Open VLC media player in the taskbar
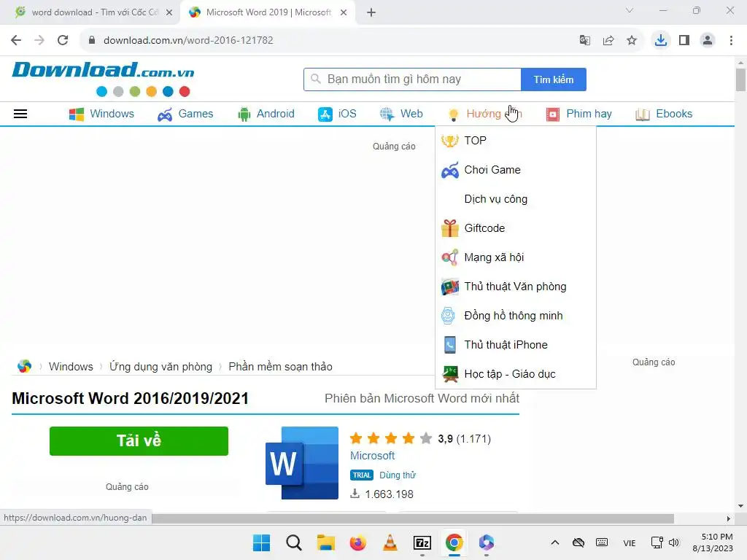The height and width of the screenshot is (560, 747). pyautogui.click(x=390, y=542)
